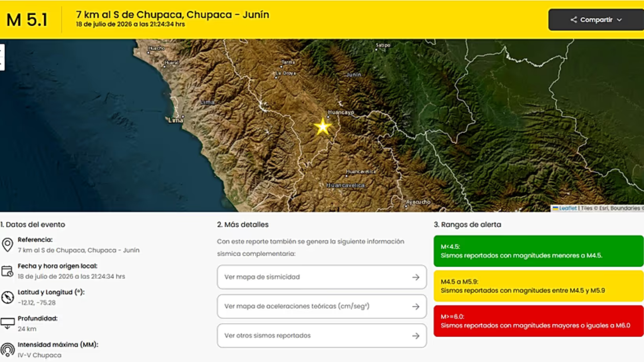Click the intensity waves icon beside Intensidad máxima
Screen dimensions: 644x362
click(x=7, y=350)
